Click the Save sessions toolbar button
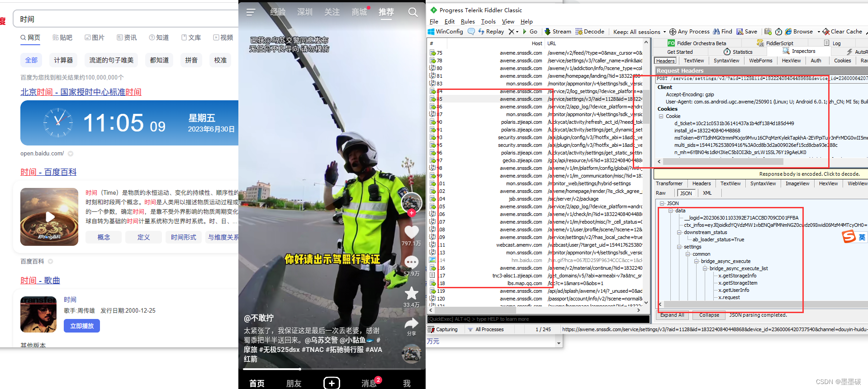The width and height of the screenshot is (868, 389). pos(747,32)
